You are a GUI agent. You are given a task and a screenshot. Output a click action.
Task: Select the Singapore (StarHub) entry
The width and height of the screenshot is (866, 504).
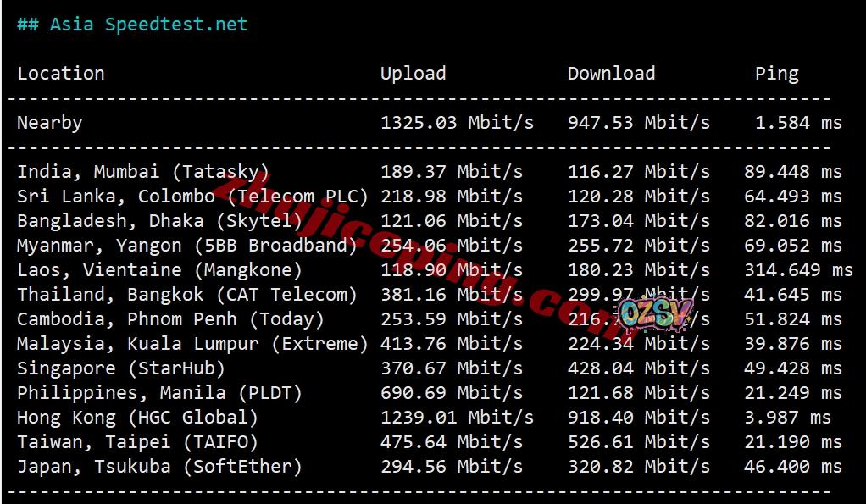click(121, 368)
